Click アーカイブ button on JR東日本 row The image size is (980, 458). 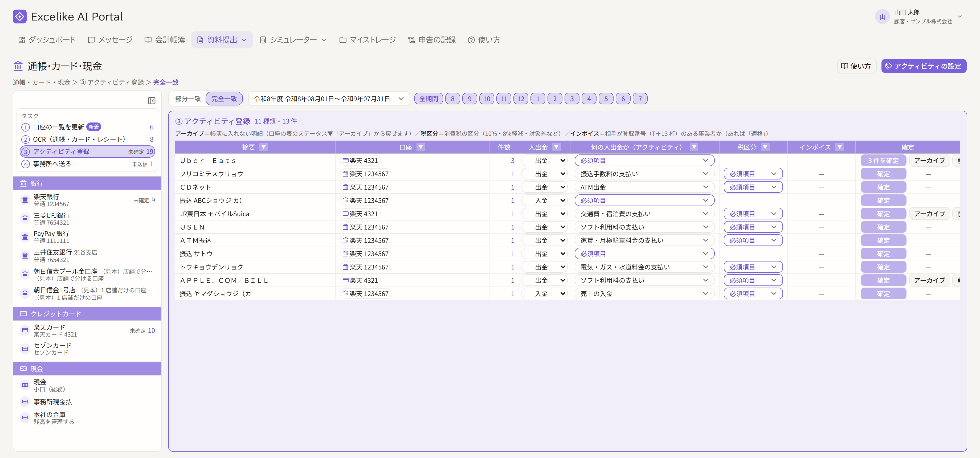(929, 214)
